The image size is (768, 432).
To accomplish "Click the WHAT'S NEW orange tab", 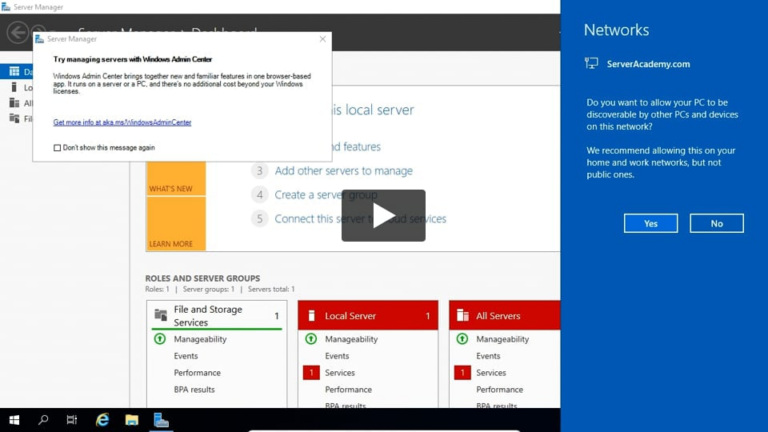I will pos(171,189).
